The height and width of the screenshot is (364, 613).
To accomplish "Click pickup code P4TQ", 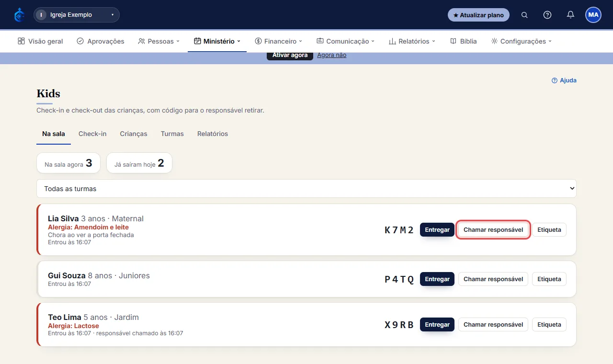I will 399,279.
